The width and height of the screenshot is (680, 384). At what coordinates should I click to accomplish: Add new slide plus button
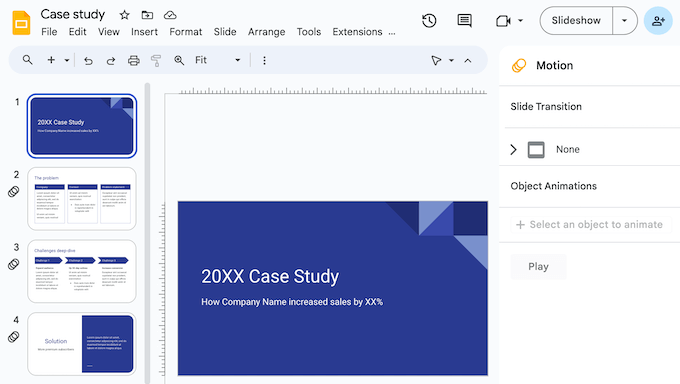(x=51, y=60)
